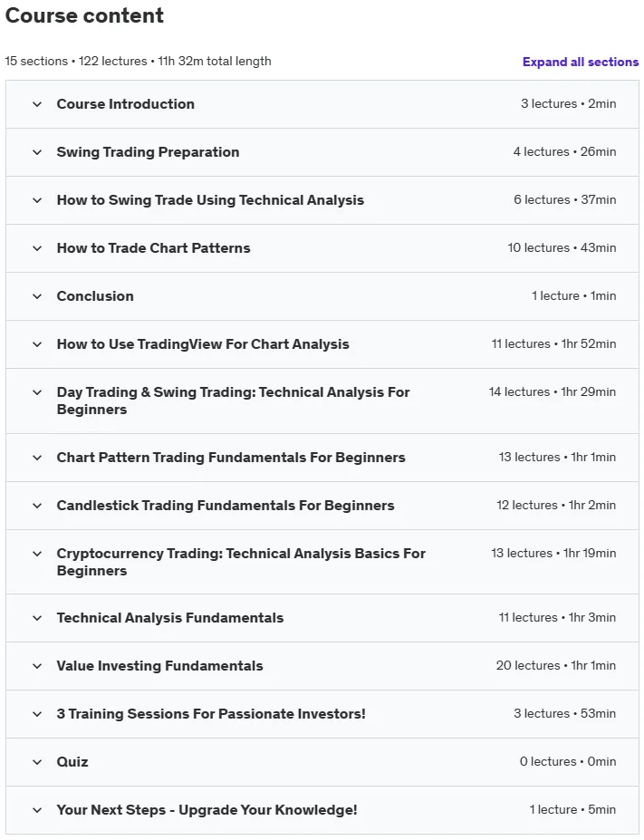Expand chevron for Your Next Steps section
Image resolution: width=644 pixels, height=840 pixels.
[37, 810]
